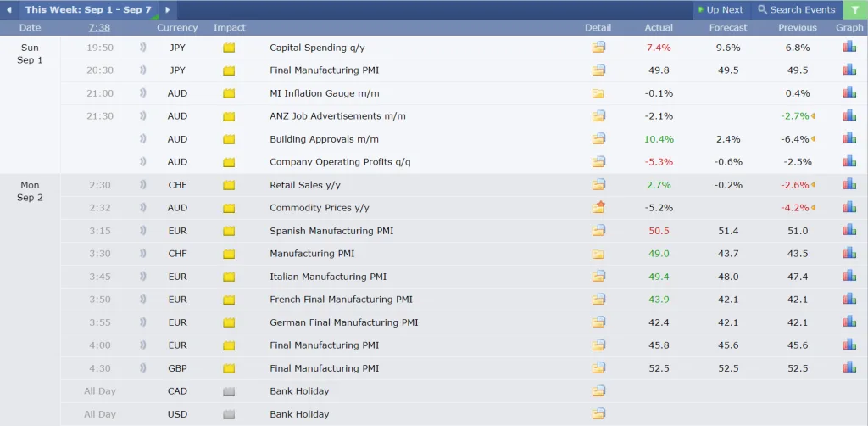Go to next week arrow
This screenshot has width=868, height=426.
[167, 10]
